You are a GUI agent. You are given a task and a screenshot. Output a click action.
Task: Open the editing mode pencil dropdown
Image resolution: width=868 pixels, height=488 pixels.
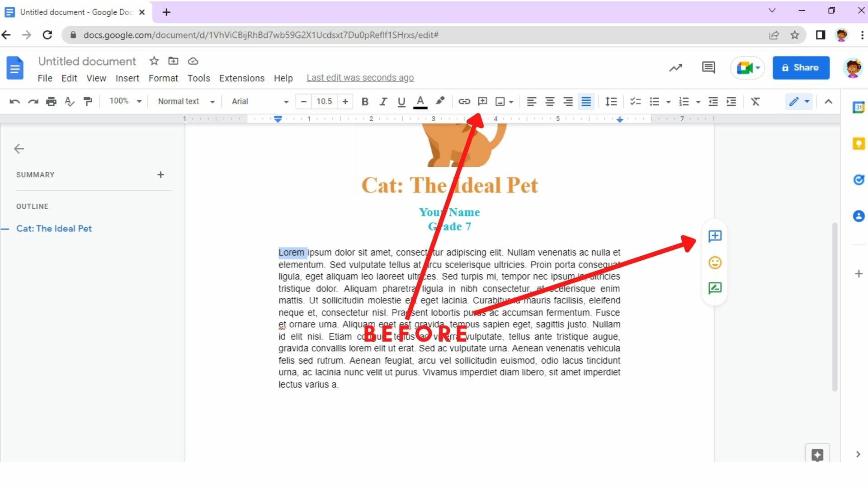point(799,102)
